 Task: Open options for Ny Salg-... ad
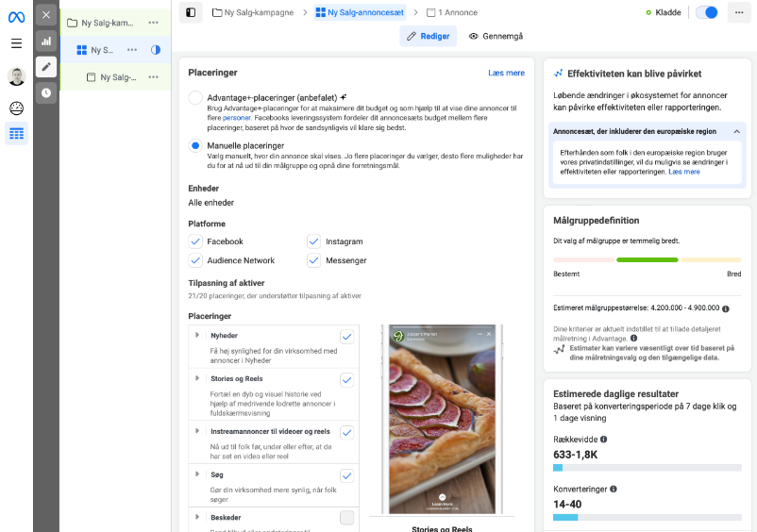pos(154,77)
